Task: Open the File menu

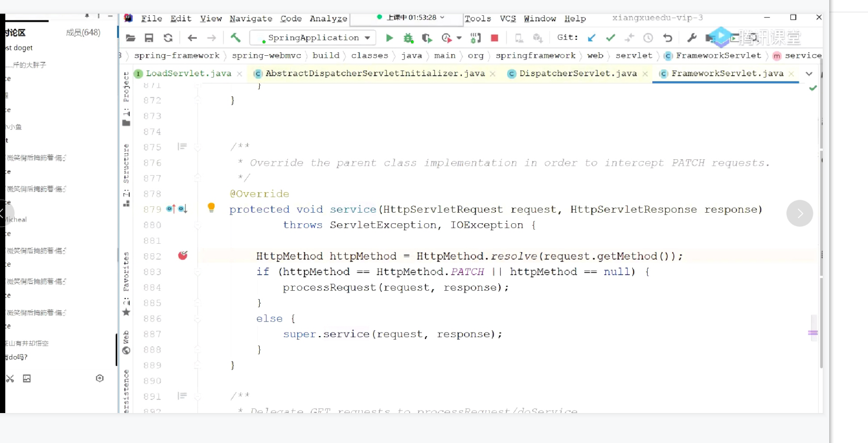Action: [x=152, y=19]
